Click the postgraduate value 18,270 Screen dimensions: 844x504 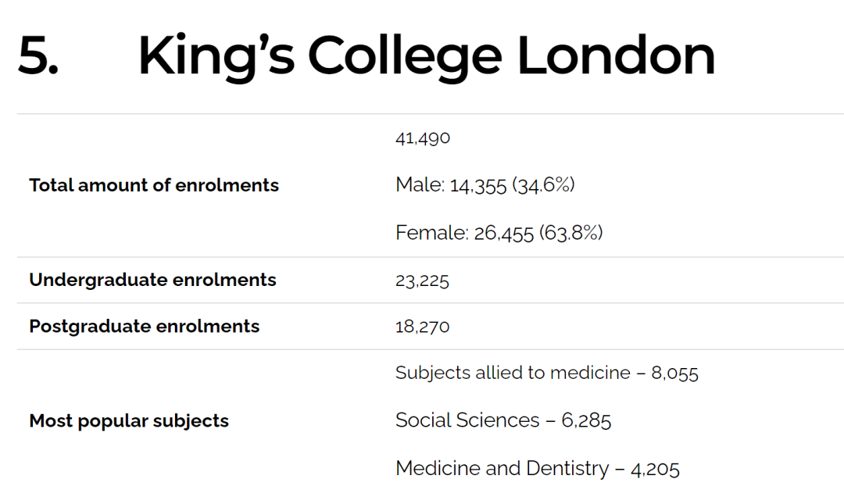click(423, 327)
